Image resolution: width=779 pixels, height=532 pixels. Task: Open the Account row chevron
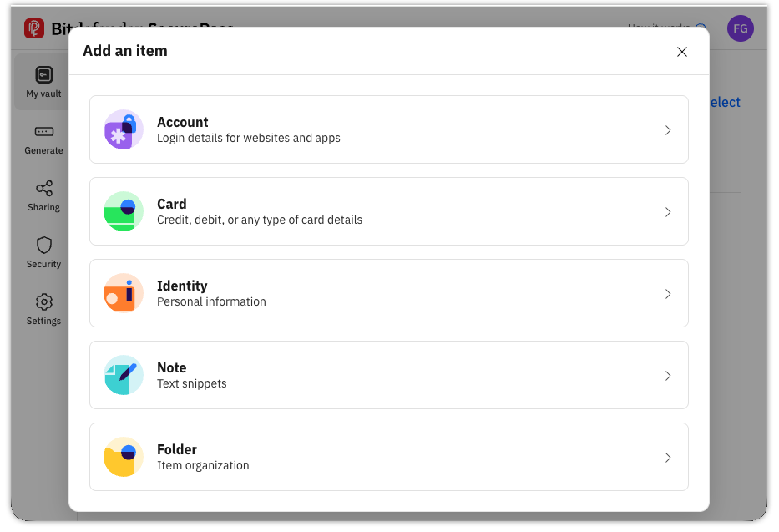[668, 130]
